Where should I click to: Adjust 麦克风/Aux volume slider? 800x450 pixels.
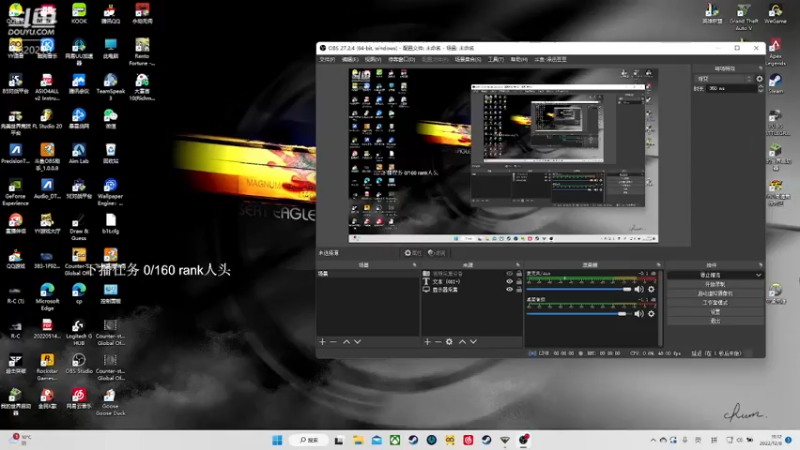click(579, 289)
